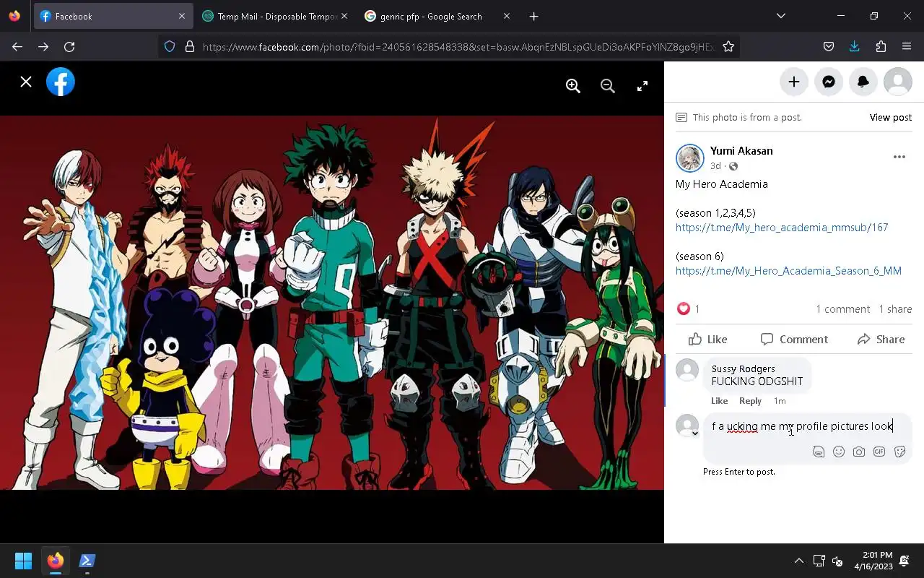Open the account profile menu
924x578 pixels.
(x=898, y=82)
